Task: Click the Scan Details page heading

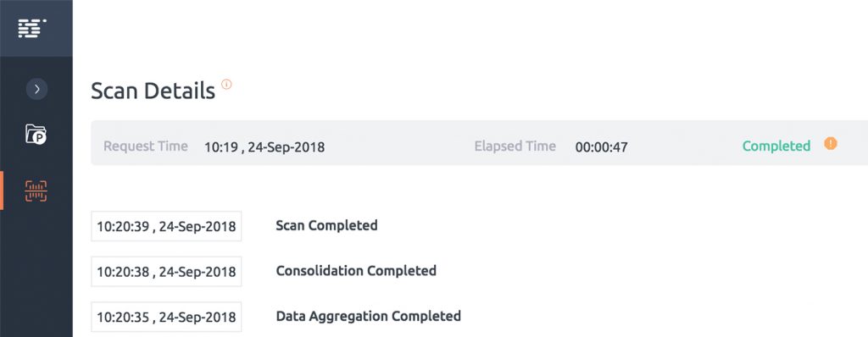Action: [x=153, y=91]
